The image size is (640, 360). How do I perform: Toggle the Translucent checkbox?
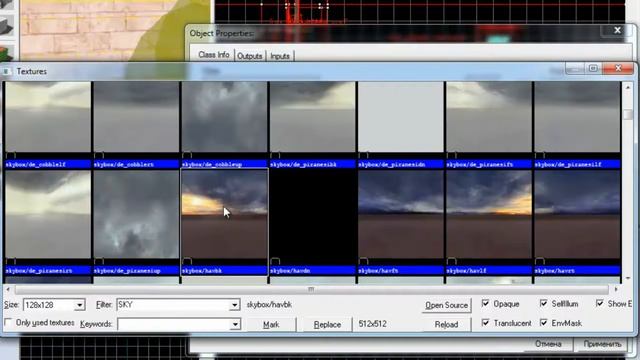point(485,322)
